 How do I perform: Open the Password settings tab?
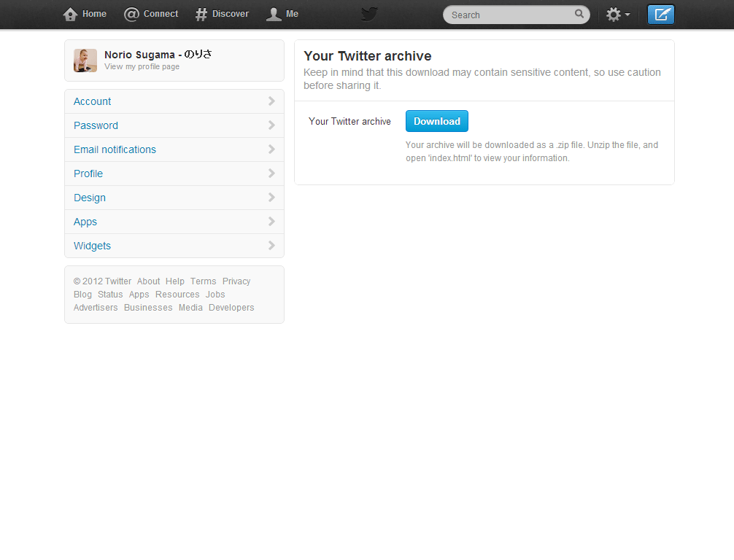click(x=174, y=125)
